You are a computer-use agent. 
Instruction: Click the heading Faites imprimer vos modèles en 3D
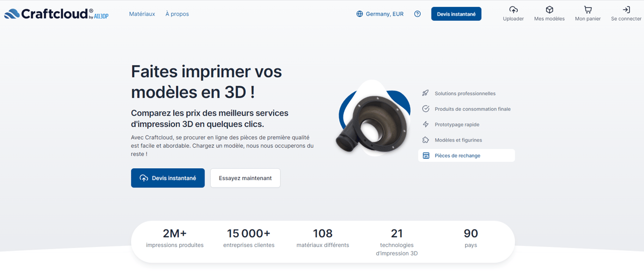207,81
